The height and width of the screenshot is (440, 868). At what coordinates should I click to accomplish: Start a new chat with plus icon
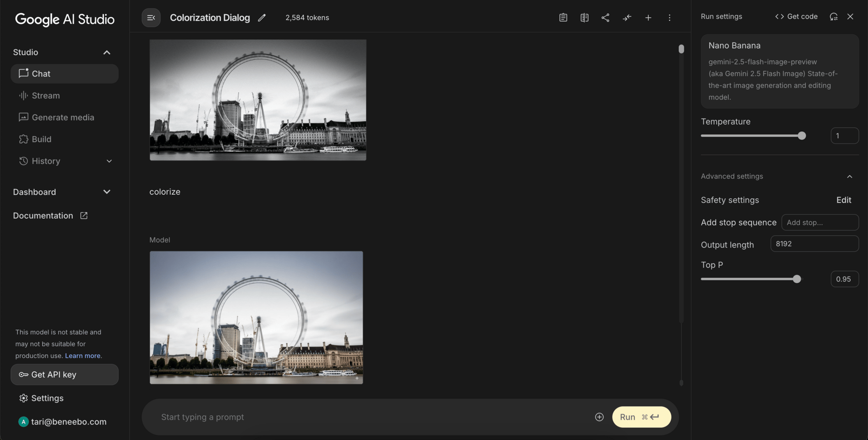[x=648, y=18]
